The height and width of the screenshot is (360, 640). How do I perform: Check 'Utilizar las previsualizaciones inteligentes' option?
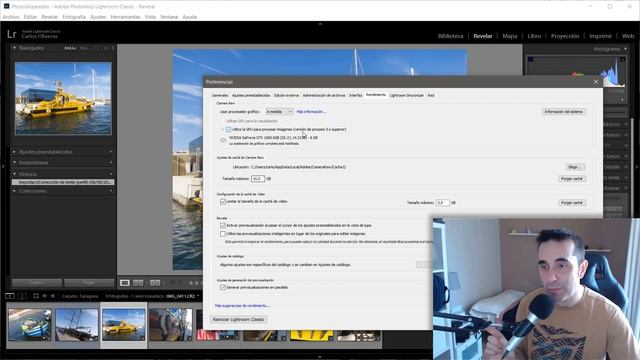pos(223,234)
